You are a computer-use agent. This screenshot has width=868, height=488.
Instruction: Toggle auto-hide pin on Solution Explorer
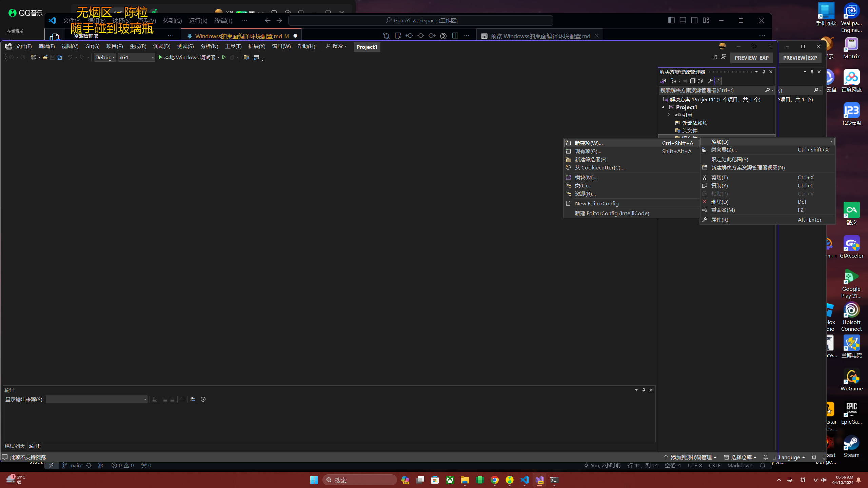[x=764, y=72]
